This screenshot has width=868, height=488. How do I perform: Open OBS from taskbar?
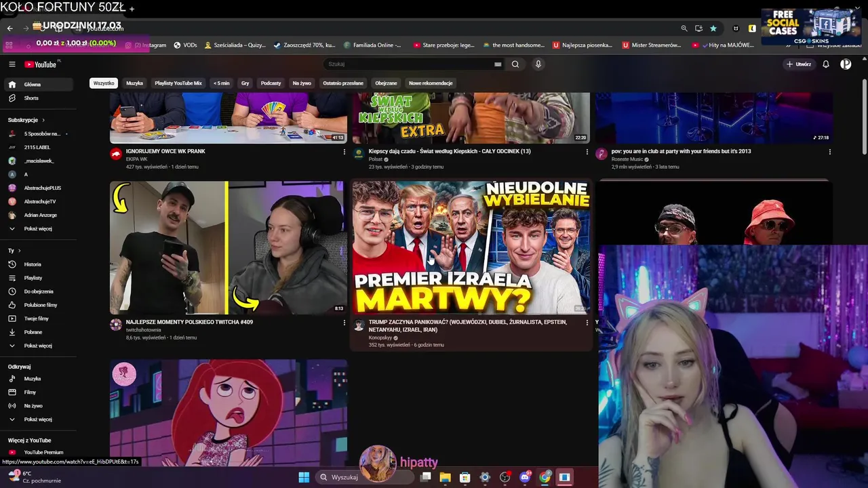tap(505, 477)
